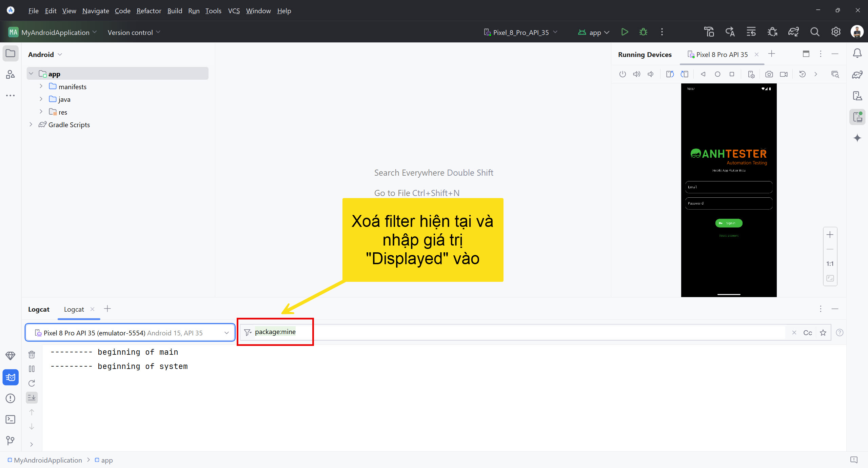Open the Refactor menu
Viewport: 868px width, 468px height.
coord(149,11)
